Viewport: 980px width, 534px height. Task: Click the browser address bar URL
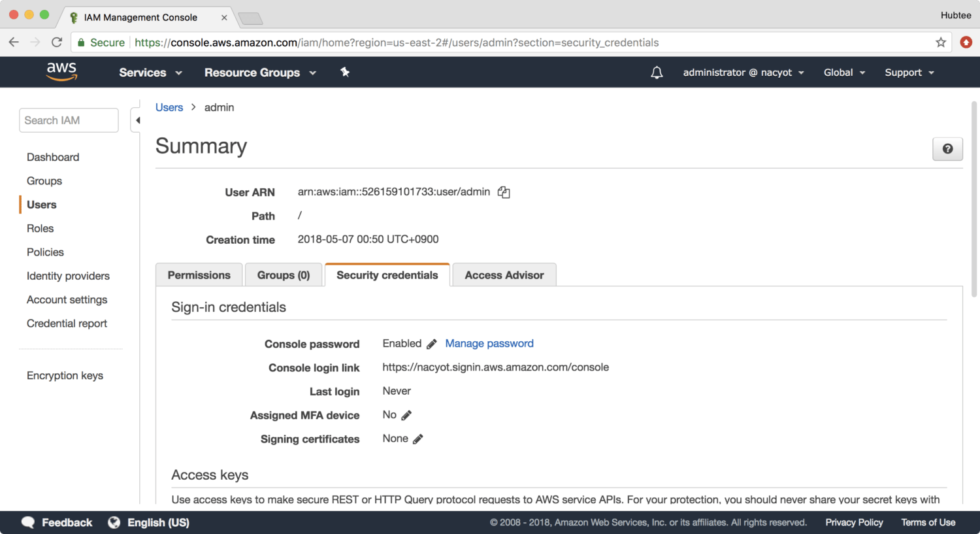pos(397,42)
